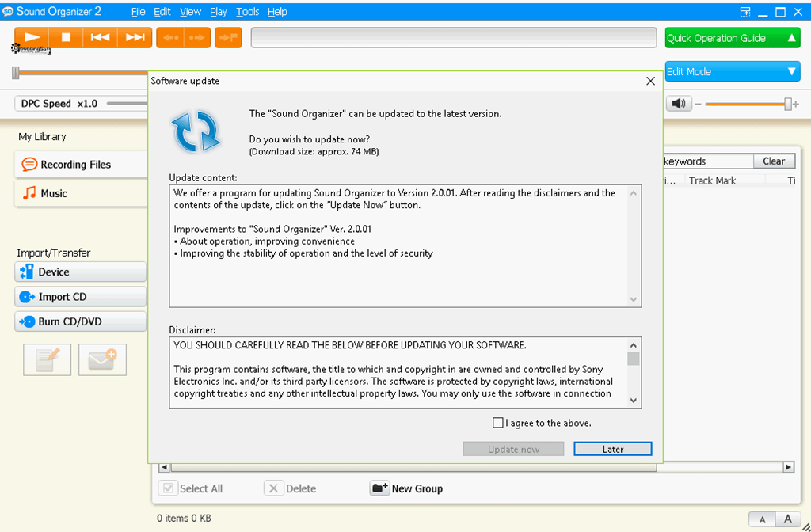The height and width of the screenshot is (532, 811).
Task: Click the Disclaimer scroll down arrow
Action: tap(634, 400)
